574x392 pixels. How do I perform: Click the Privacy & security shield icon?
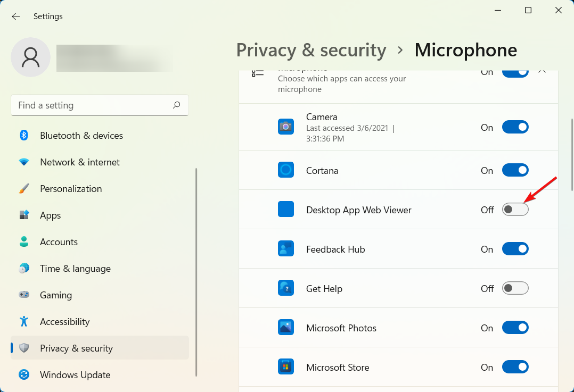tap(24, 348)
